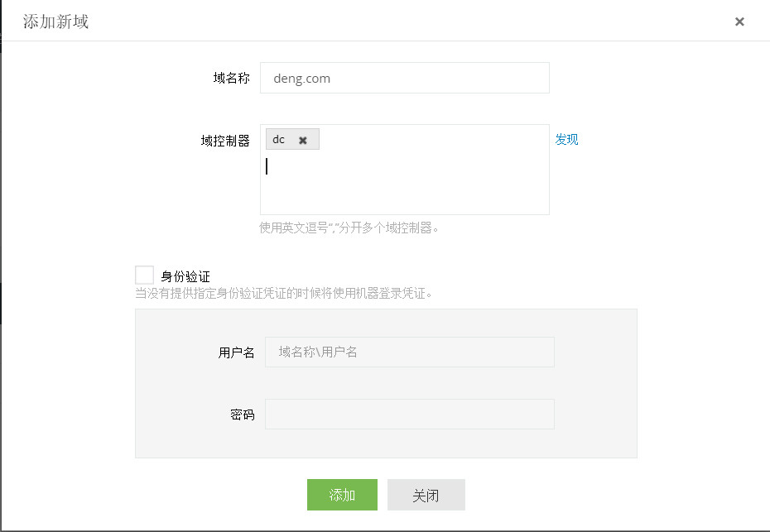The image size is (770, 532).
Task: Click the 密码 label
Action: (242, 415)
